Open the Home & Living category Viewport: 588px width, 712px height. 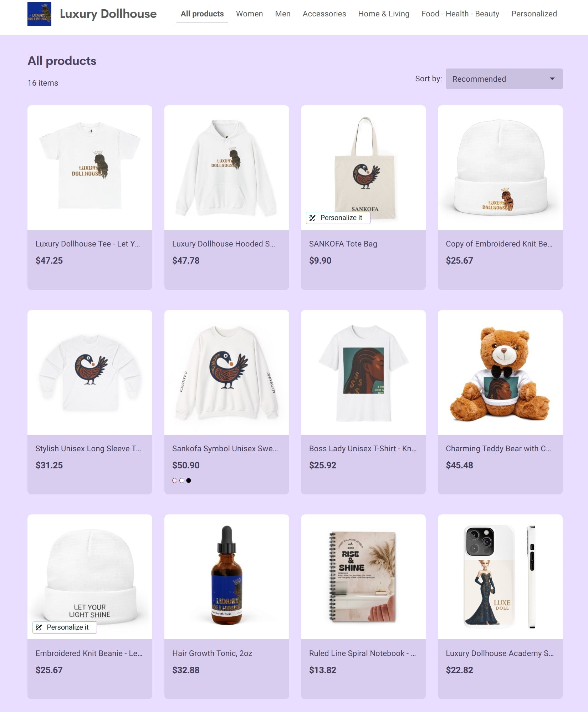pos(384,14)
